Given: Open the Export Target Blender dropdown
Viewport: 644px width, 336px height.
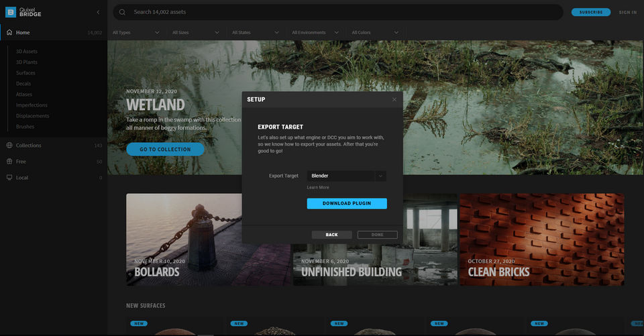Looking at the screenshot, I should click(x=346, y=176).
